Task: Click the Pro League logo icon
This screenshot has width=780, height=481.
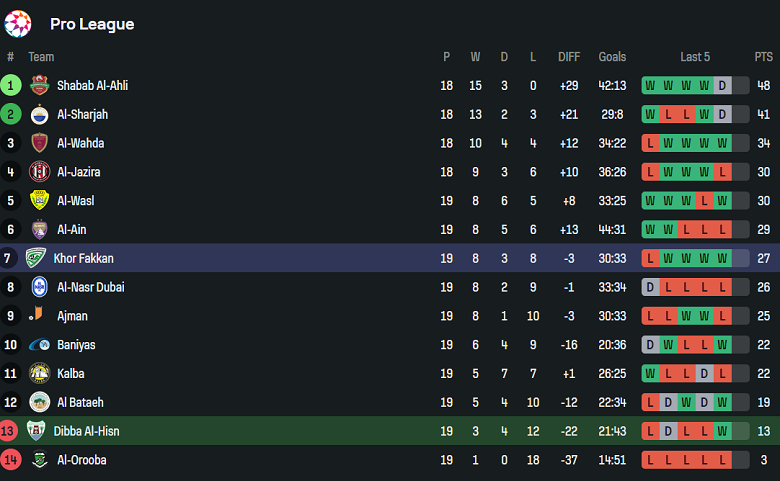Action: coord(18,24)
